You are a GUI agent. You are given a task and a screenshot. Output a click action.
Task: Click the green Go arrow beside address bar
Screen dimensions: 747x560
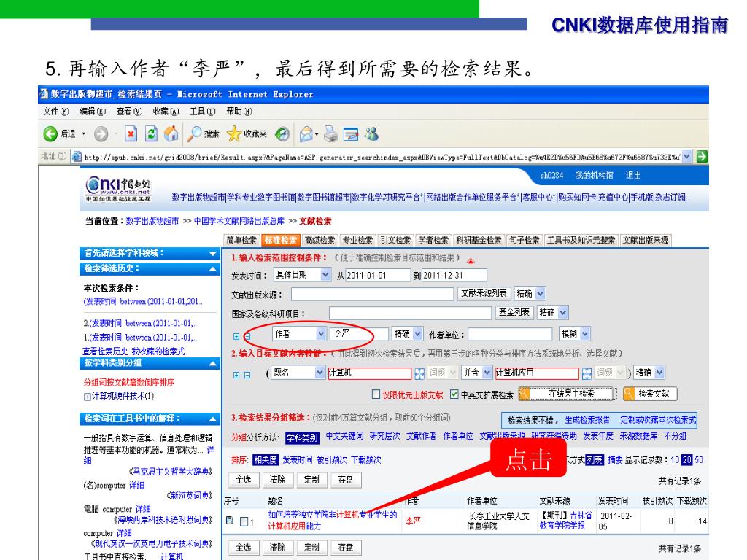pos(702,156)
